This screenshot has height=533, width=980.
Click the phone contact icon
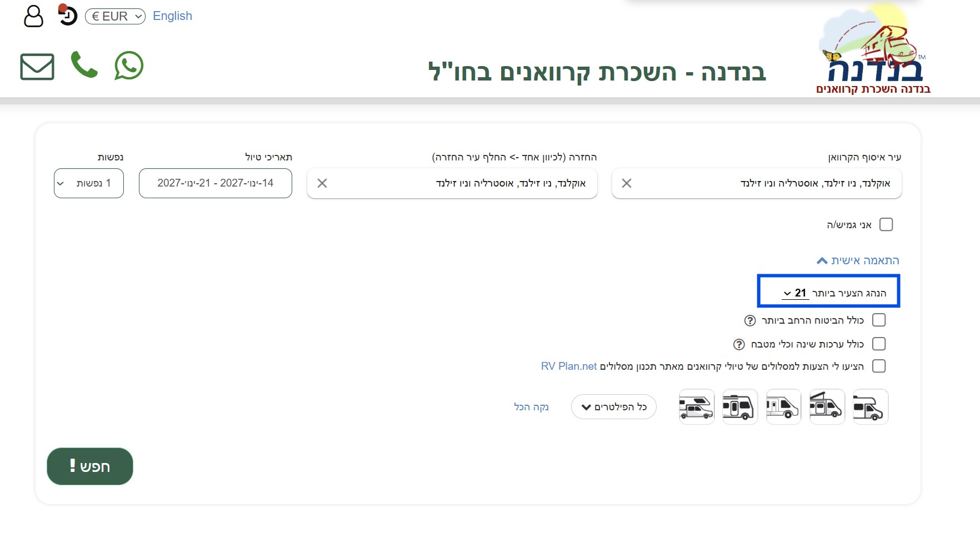[84, 66]
